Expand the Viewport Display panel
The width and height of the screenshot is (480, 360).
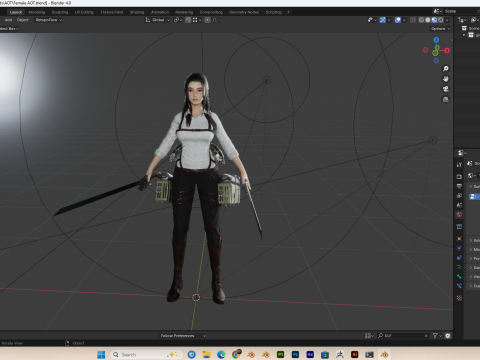[474, 277]
